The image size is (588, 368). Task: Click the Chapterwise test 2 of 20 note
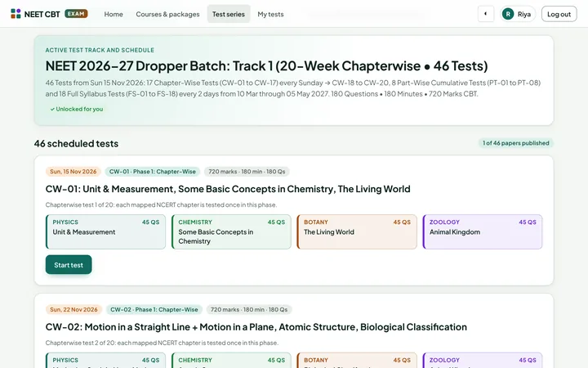tap(162, 343)
